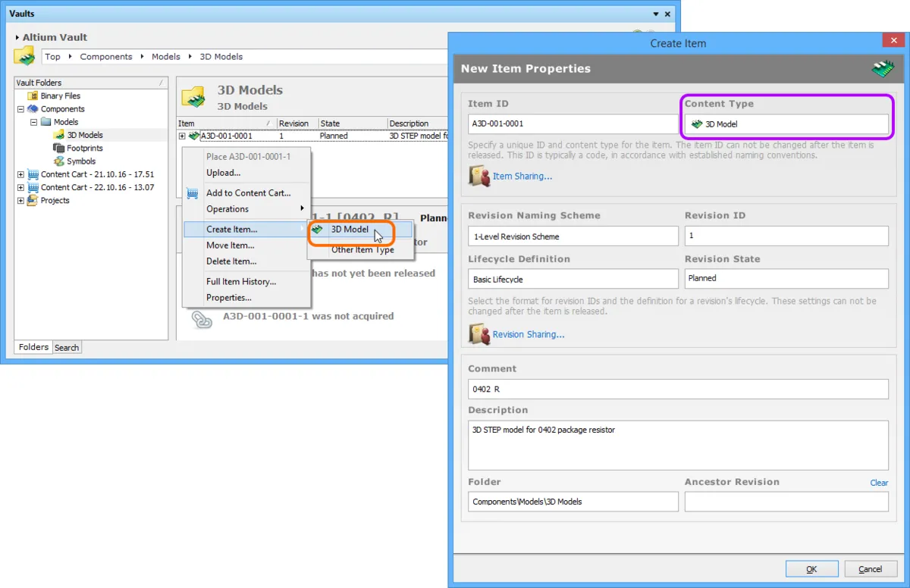The width and height of the screenshot is (910, 588).
Task: Click the Altium Vault folder icon beside breadcrumb
Action: pos(25,56)
